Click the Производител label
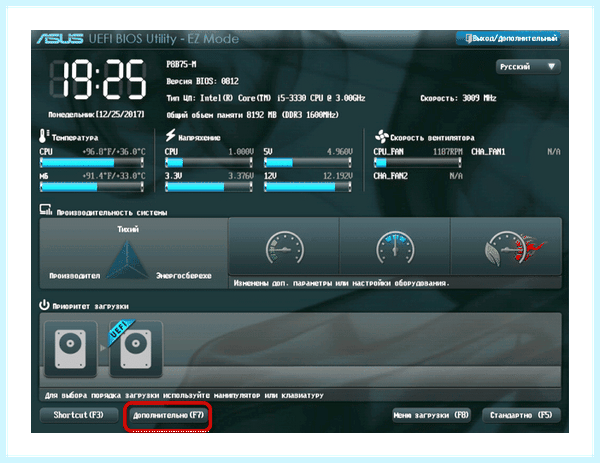Image resolution: width=600 pixels, height=463 pixels. pyautogui.click(x=75, y=276)
